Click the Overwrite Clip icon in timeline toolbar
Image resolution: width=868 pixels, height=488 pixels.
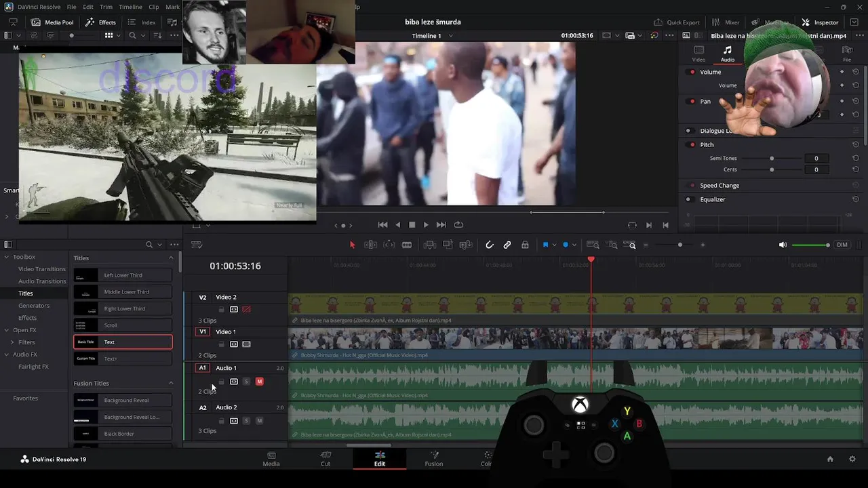click(x=448, y=245)
